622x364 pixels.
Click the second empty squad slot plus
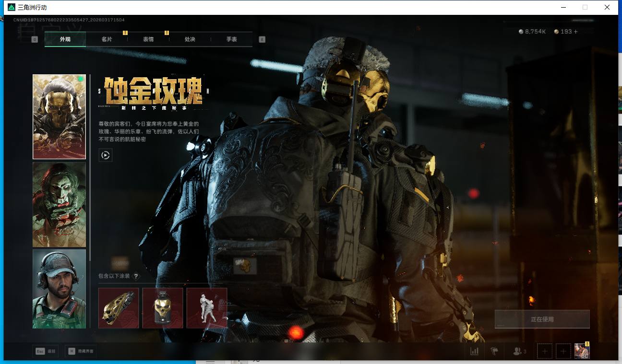click(x=563, y=352)
